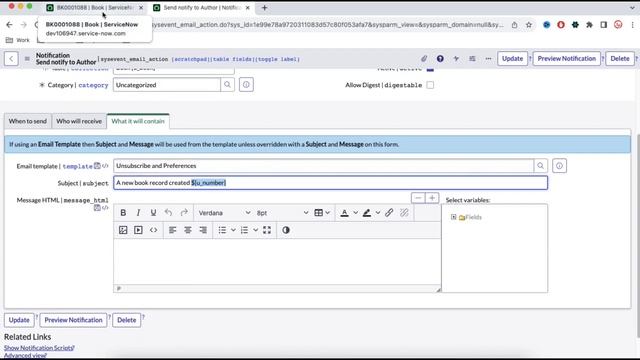This screenshot has width=640, height=360.
Task: Click bottom Delete button
Action: tap(127, 320)
